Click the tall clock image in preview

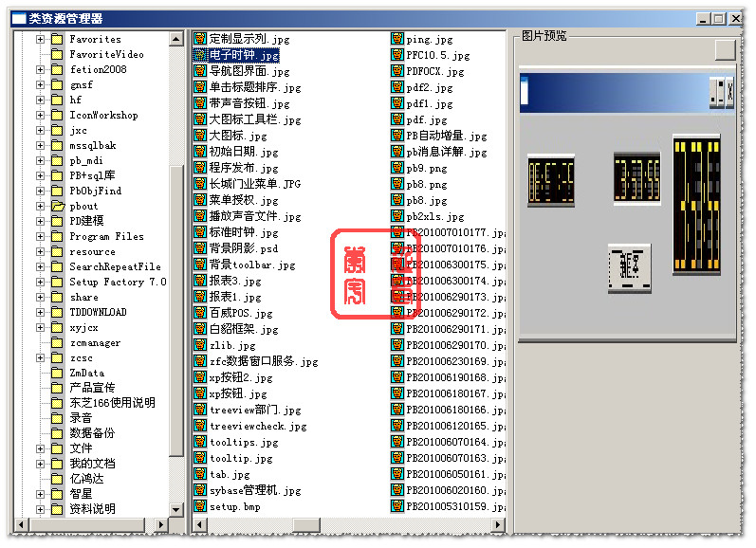point(696,206)
